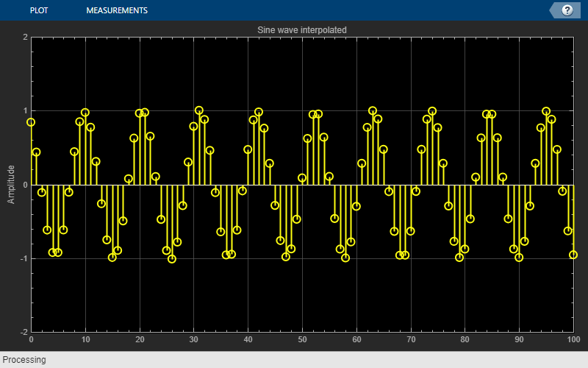Switch to the PLOT tab
Viewport: 588px width, 368px height.
coord(39,10)
